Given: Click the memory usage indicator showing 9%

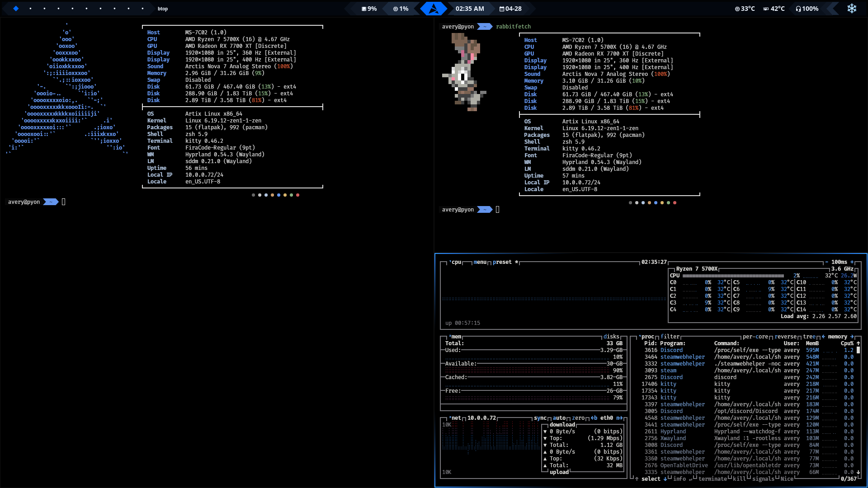Looking at the screenshot, I should pos(369,9).
